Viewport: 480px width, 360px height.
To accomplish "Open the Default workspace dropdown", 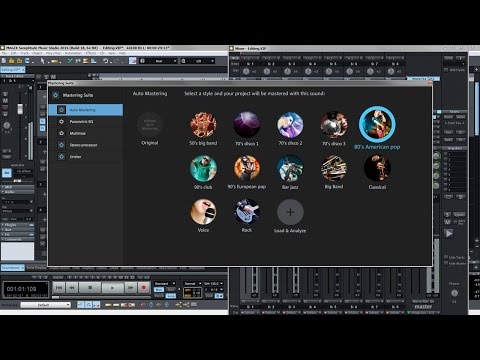I will pyautogui.click(x=46, y=305).
